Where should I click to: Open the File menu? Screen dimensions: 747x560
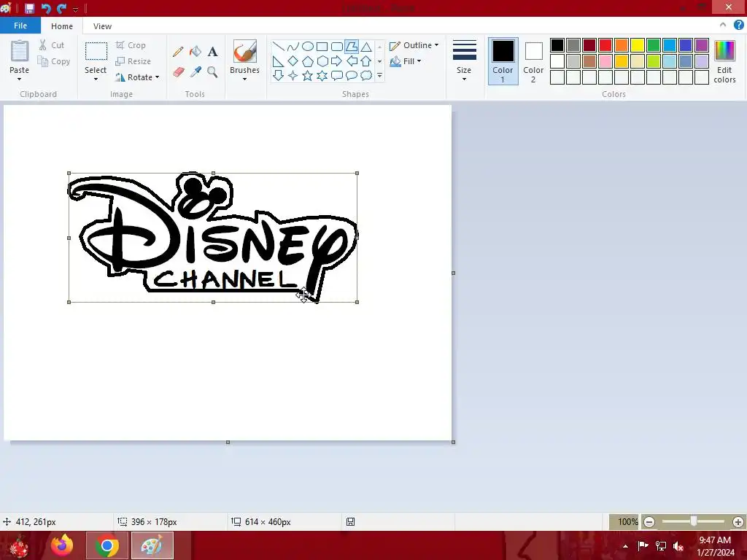[x=20, y=26]
